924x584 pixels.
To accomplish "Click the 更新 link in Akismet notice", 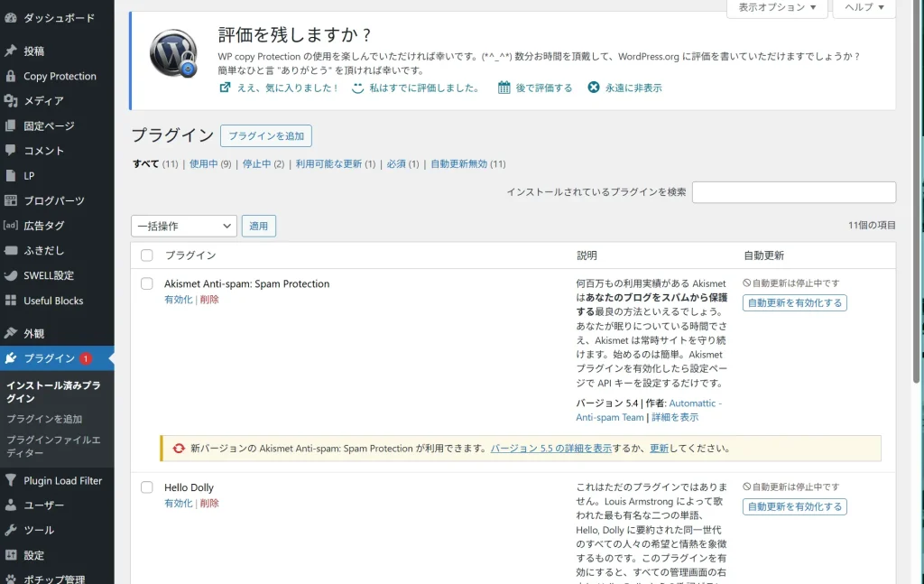I will tap(659, 449).
